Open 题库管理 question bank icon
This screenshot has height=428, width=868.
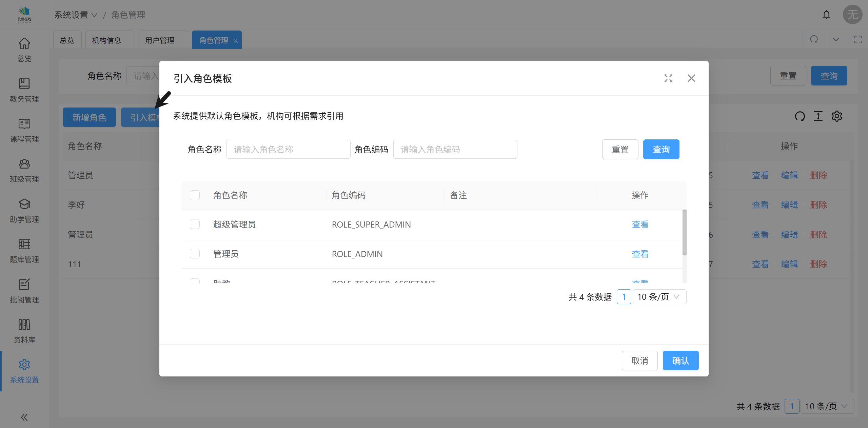(x=24, y=244)
